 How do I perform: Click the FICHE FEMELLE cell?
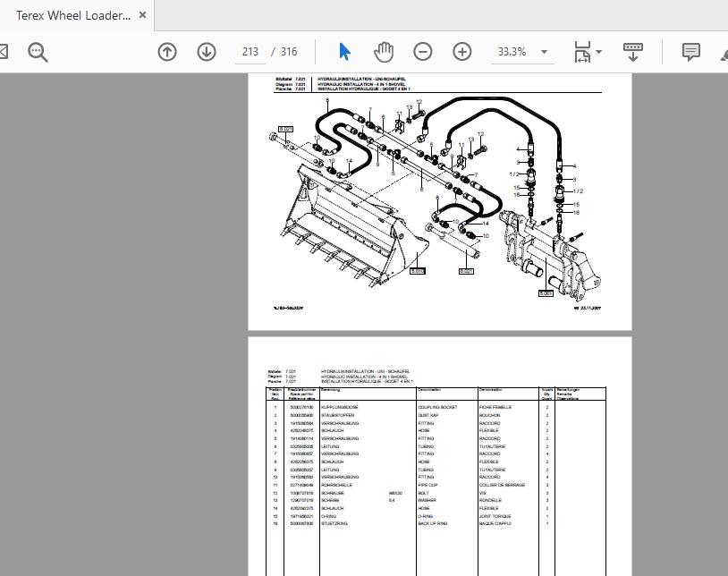tap(495, 408)
